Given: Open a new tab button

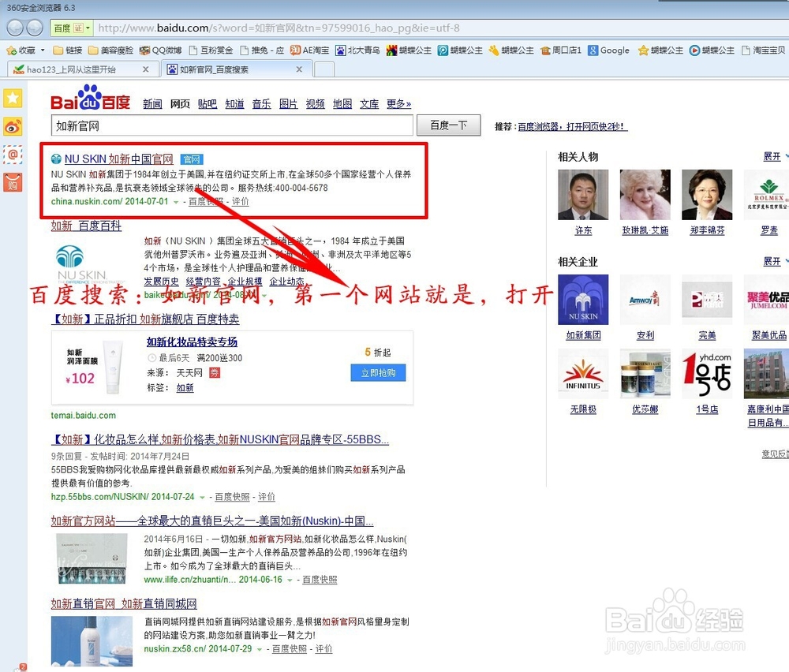Looking at the screenshot, I should (x=324, y=69).
